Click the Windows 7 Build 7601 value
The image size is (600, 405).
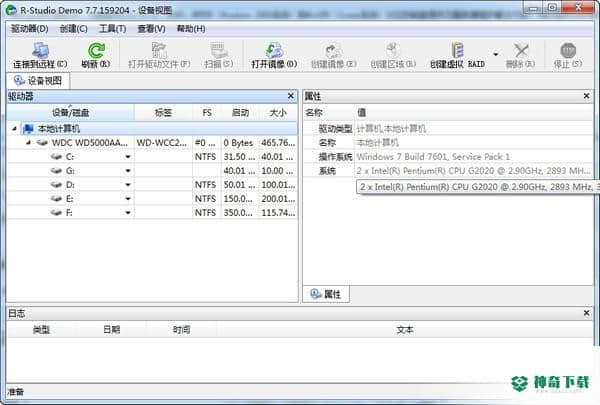pyautogui.click(x=433, y=157)
